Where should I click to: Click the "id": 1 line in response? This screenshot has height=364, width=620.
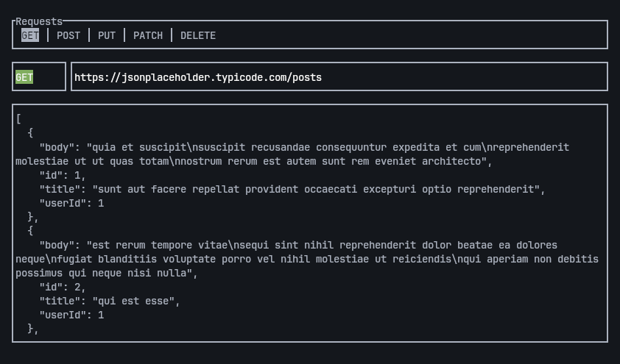63,175
